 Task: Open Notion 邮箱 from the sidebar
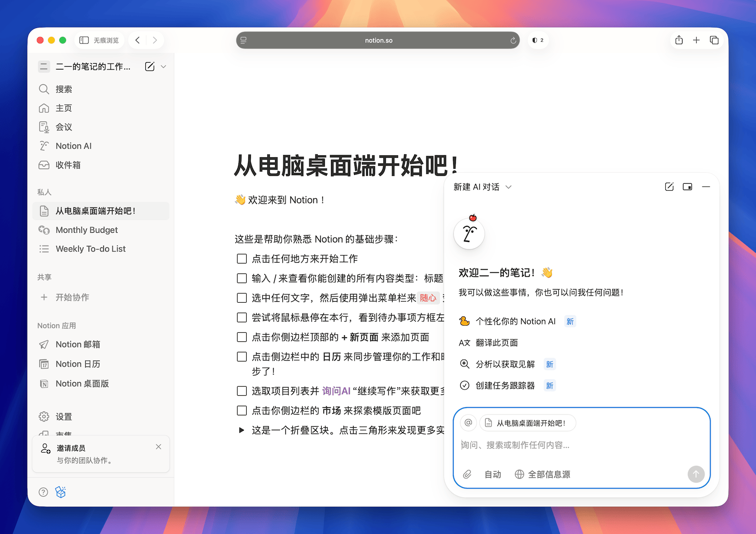click(77, 344)
